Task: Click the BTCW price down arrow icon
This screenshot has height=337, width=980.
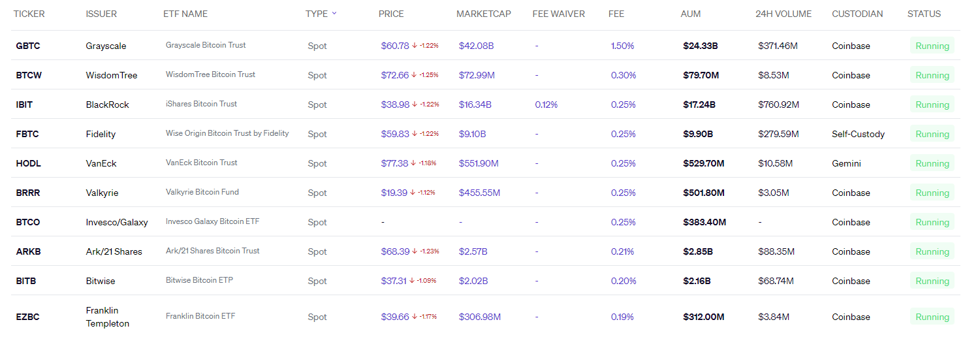Action: click(415, 75)
